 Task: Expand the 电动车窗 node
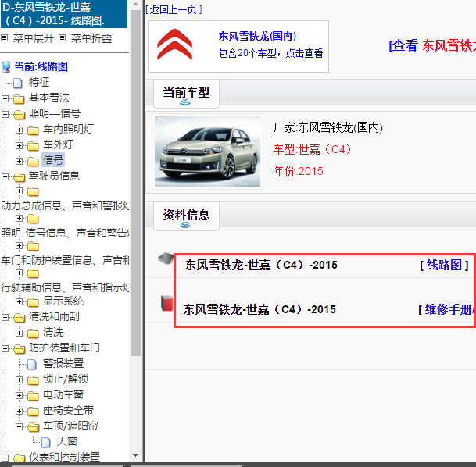19,395
